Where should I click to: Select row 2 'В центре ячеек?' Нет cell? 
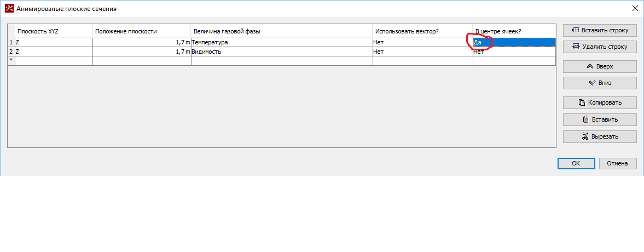click(514, 51)
